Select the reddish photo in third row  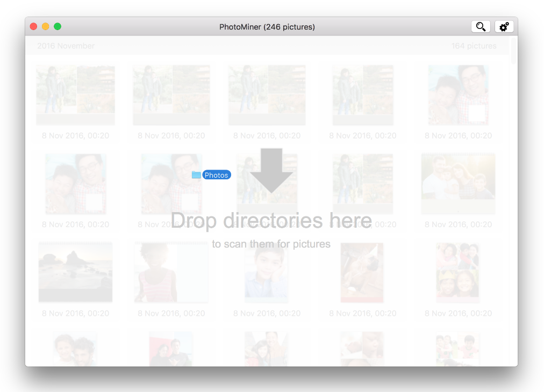(362, 272)
